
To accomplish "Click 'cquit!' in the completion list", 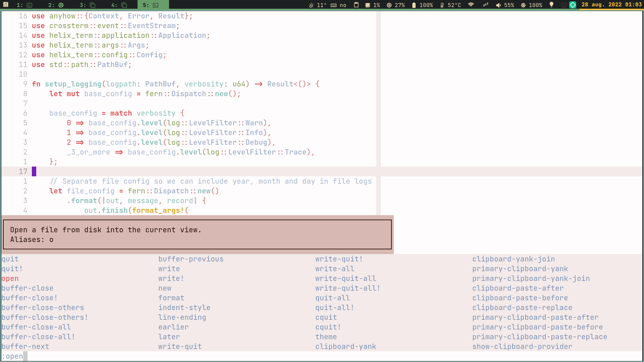I will point(328,327).
